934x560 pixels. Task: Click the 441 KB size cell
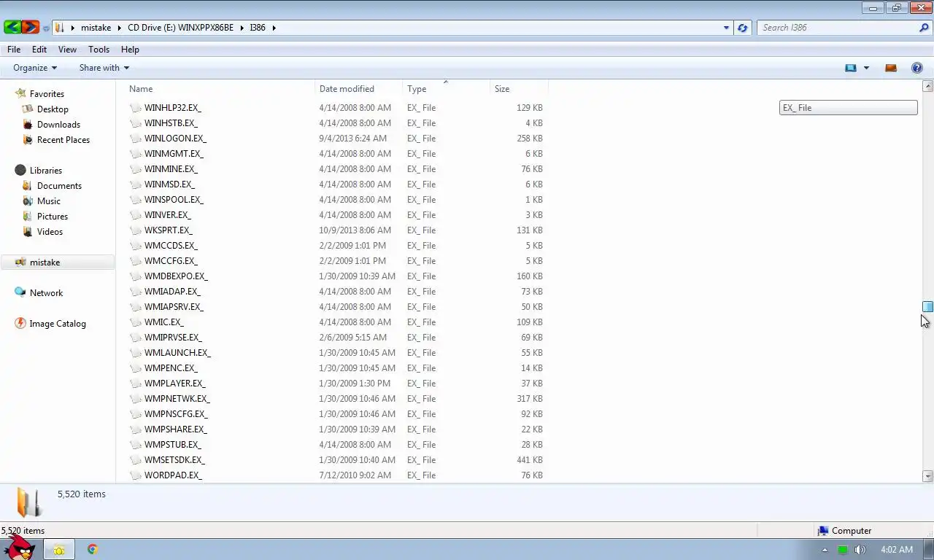529,460
